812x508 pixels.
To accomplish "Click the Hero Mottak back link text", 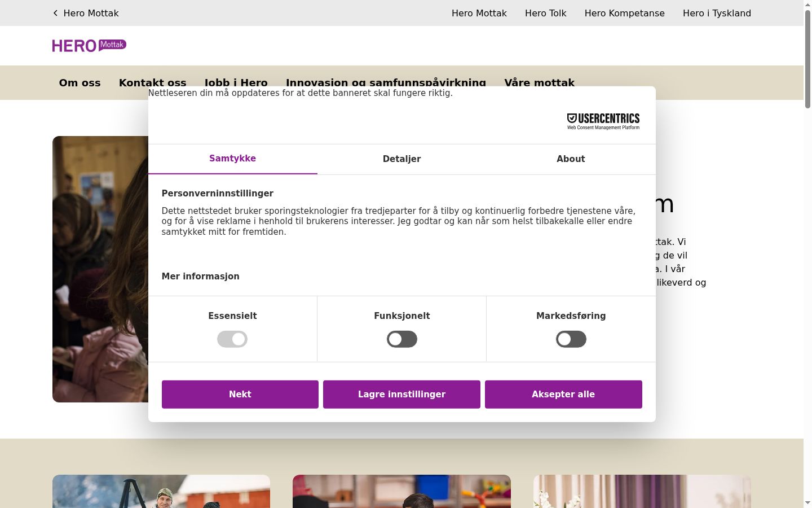I will (x=91, y=13).
